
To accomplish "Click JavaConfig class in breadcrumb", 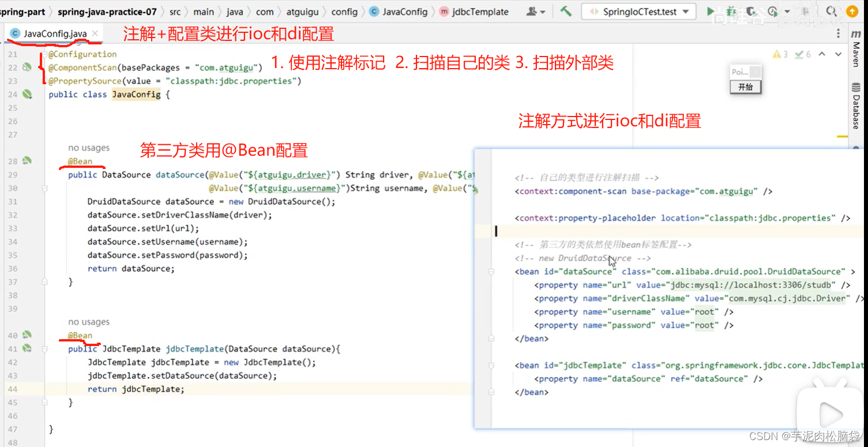I will [400, 12].
